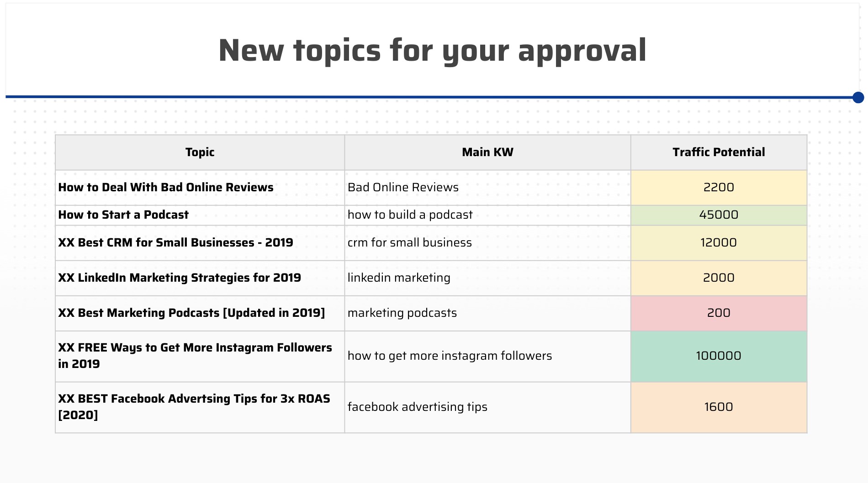Select 'XX FREE Ways to Get More Instagram Followers' cell
The height and width of the screenshot is (483, 868).
[200, 356]
